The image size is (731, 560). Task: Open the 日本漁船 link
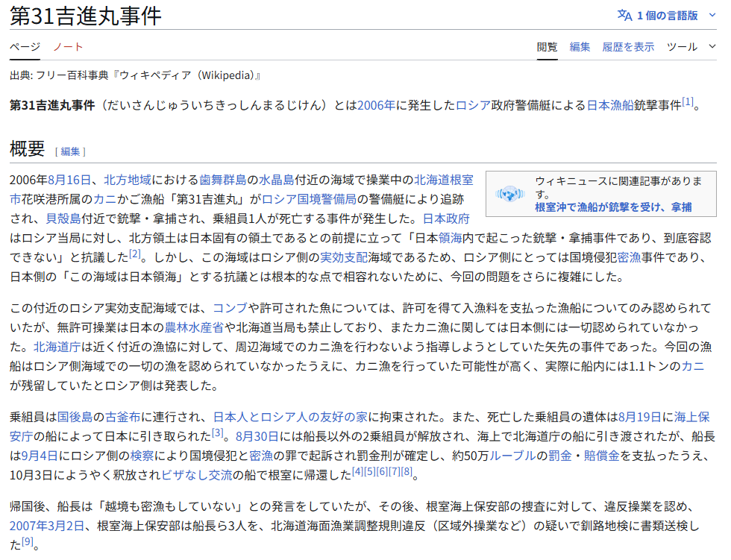610,105
